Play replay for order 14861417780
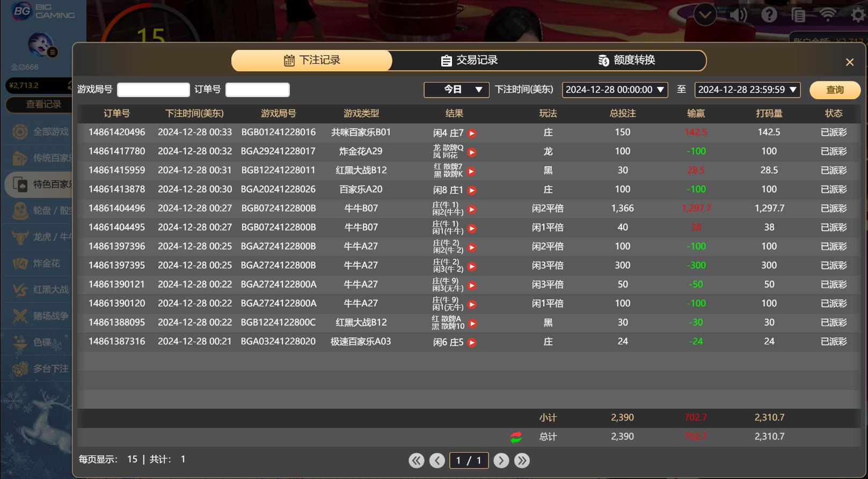Screen dimensions: 868x479 (472, 152)
